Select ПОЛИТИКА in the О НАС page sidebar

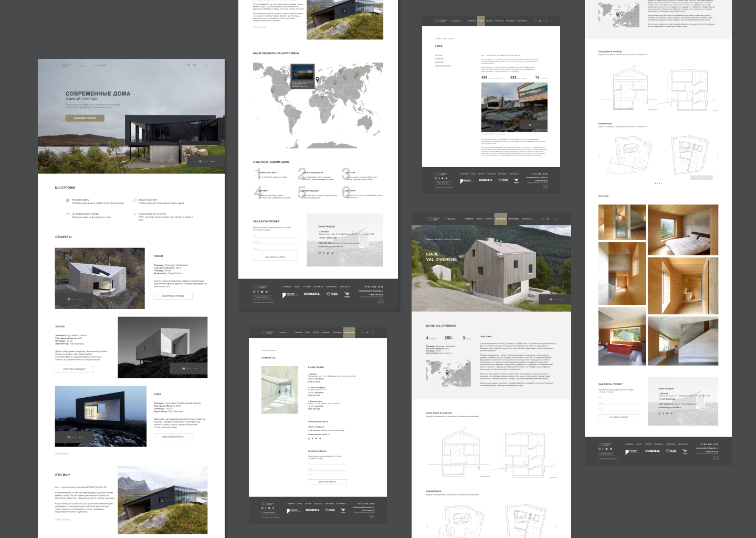[439, 59]
